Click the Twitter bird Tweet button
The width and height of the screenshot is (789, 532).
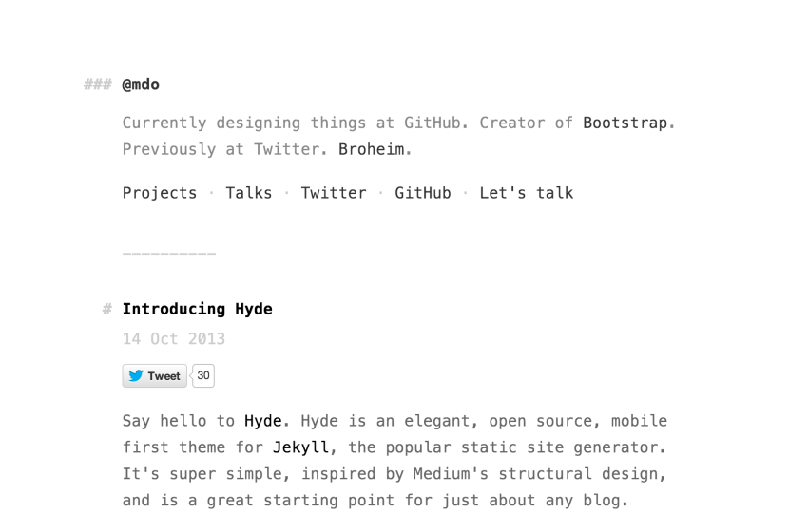coord(155,376)
